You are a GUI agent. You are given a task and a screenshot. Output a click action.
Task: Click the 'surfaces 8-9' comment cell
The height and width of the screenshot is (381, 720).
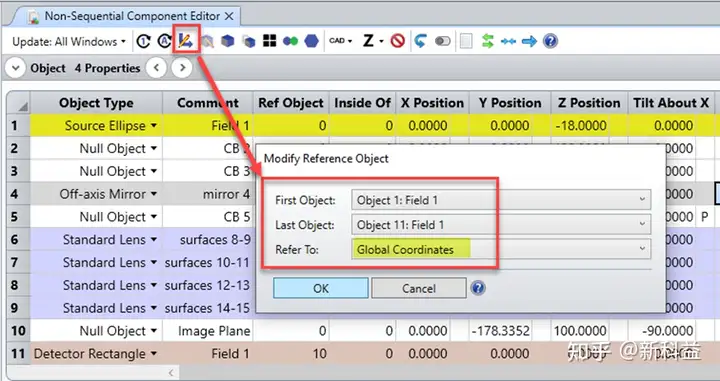click(208, 240)
